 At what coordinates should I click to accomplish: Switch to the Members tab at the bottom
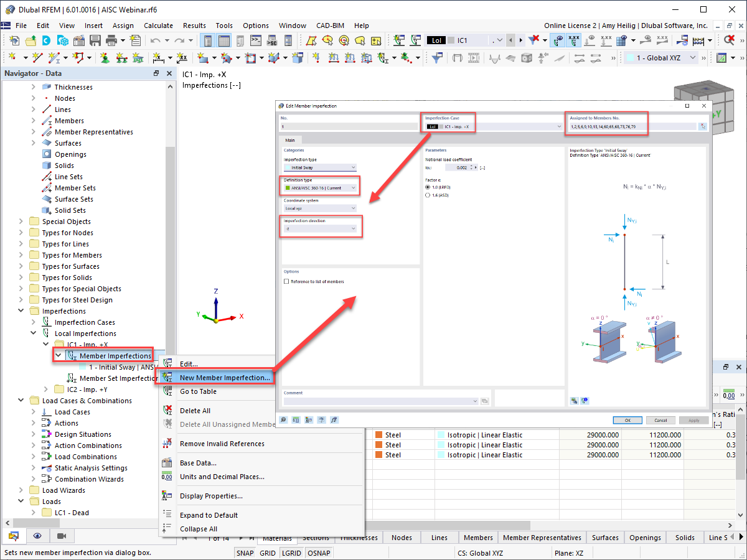coord(478,537)
